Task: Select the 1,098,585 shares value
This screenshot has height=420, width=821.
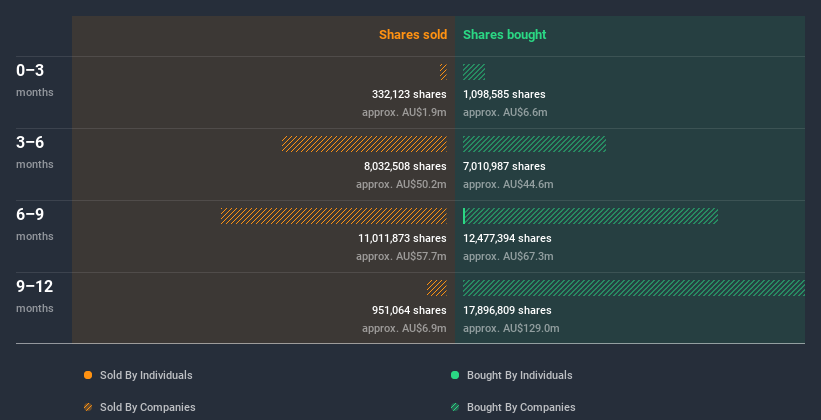Action: 504,94
